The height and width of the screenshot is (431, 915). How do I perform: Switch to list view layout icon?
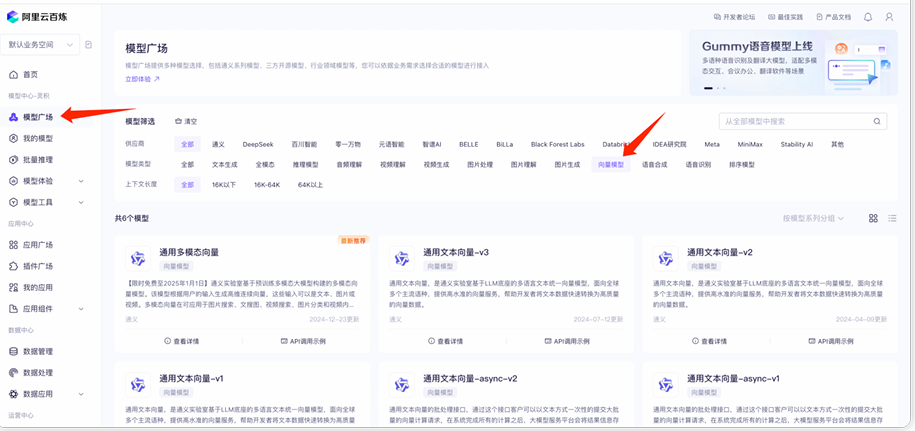(x=892, y=218)
